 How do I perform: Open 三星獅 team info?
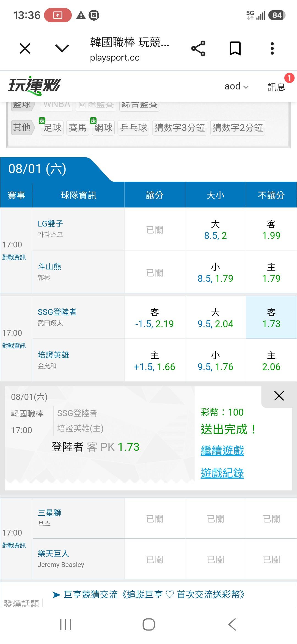click(x=50, y=513)
